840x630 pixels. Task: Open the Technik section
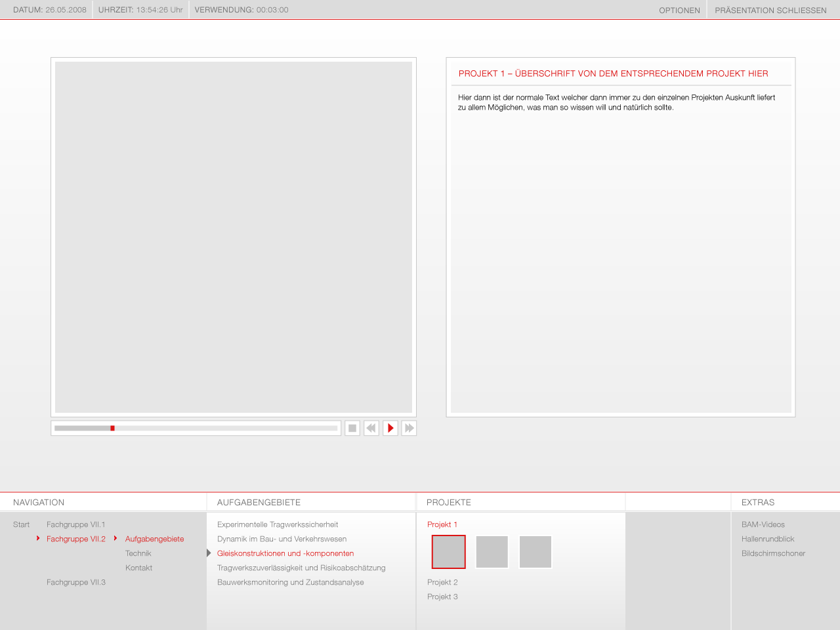tap(138, 553)
